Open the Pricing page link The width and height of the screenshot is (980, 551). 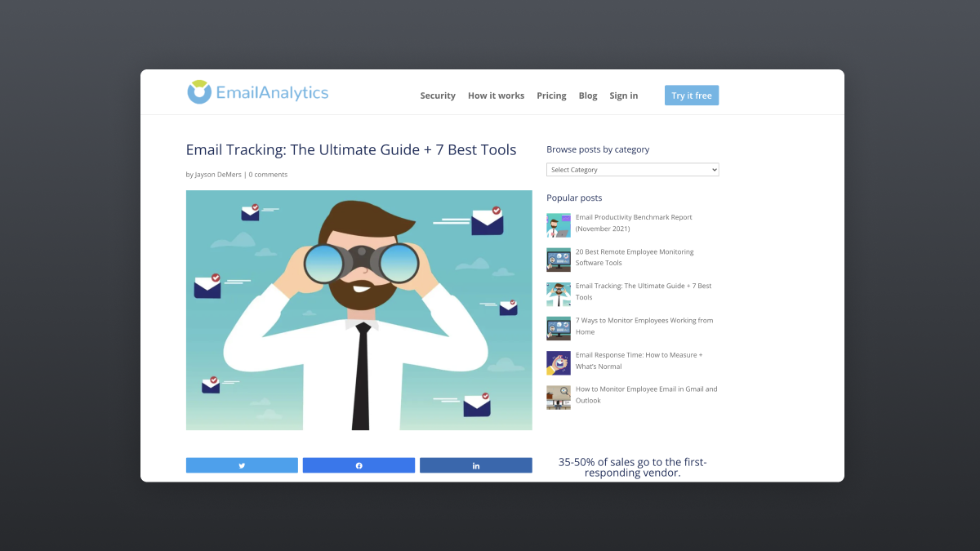(x=551, y=96)
